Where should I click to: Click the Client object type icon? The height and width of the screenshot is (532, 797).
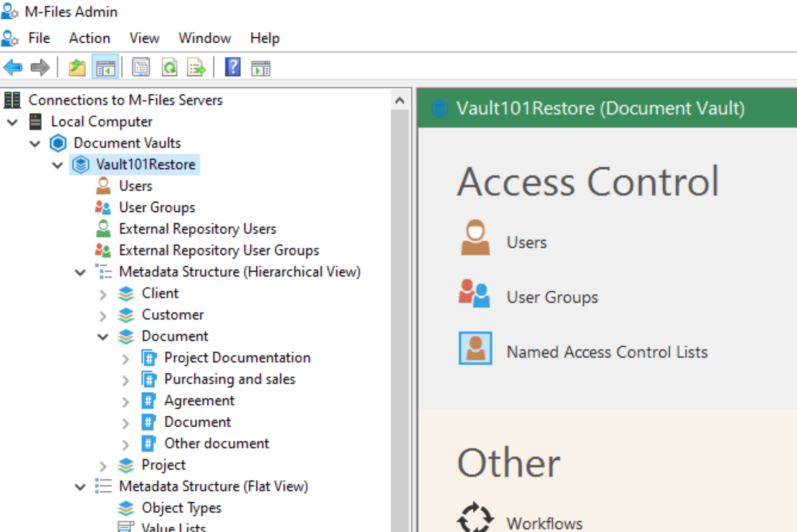pos(126,294)
